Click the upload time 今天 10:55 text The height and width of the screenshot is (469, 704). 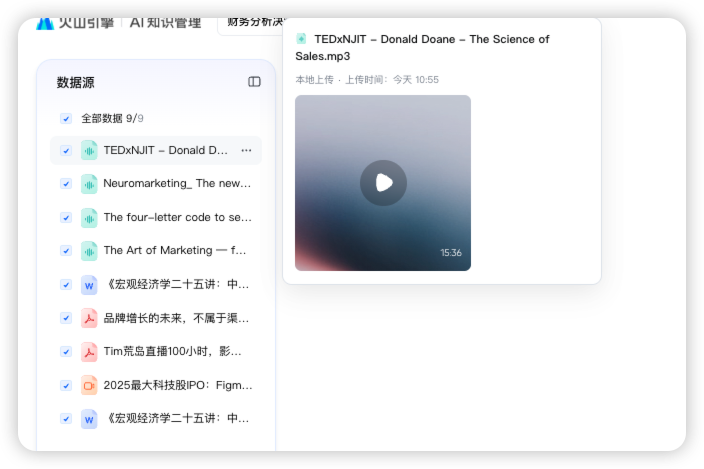click(x=416, y=80)
